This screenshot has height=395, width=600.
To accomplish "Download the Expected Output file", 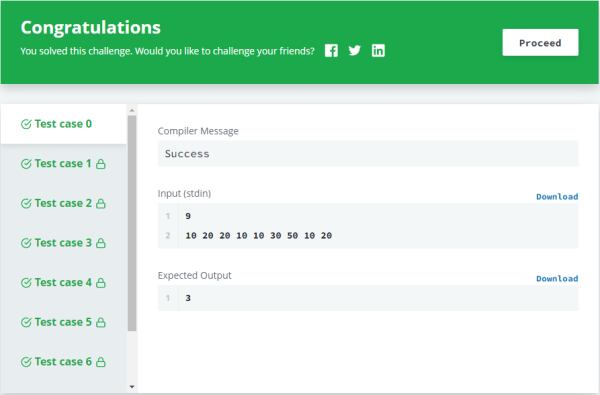I will point(557,279).
